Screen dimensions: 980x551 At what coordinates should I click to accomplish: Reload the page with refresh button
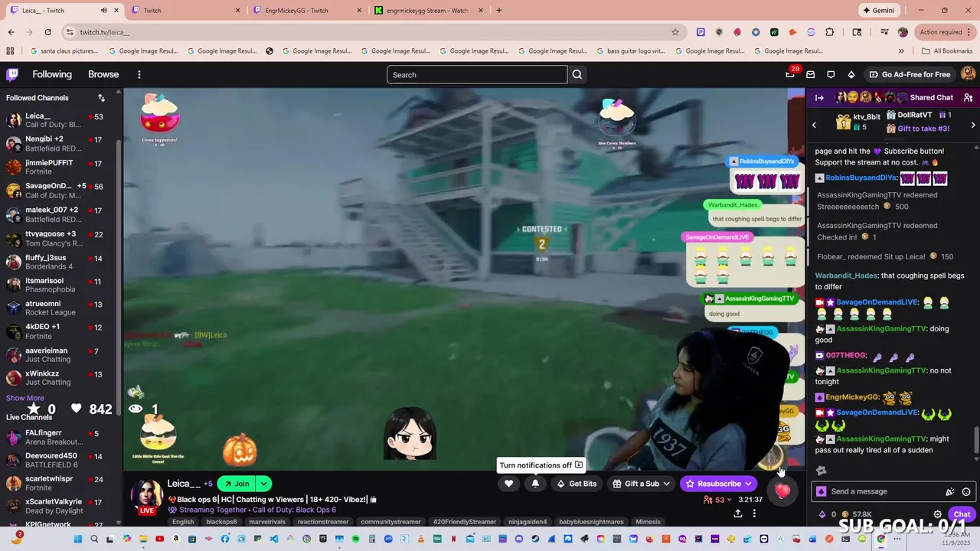click(47, 32)
